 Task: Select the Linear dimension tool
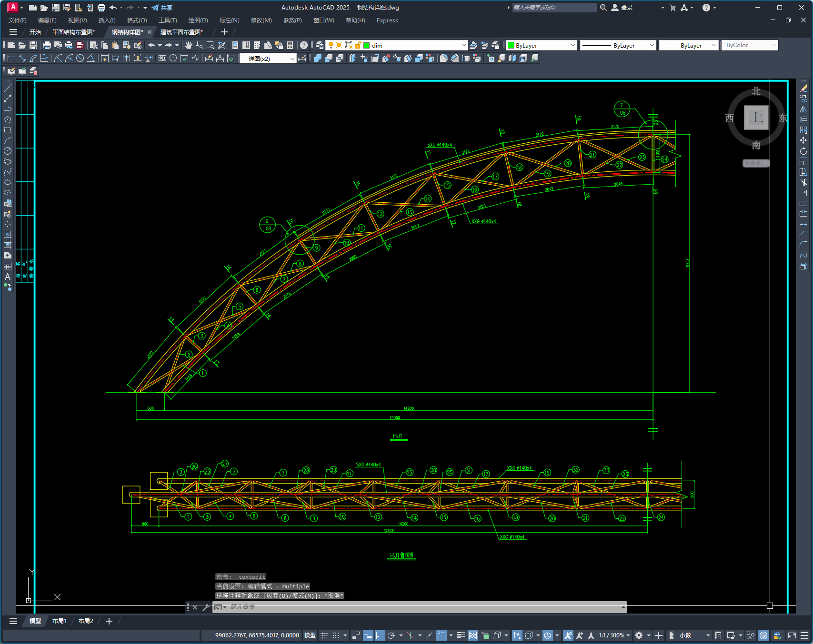[x=11, y=58]
